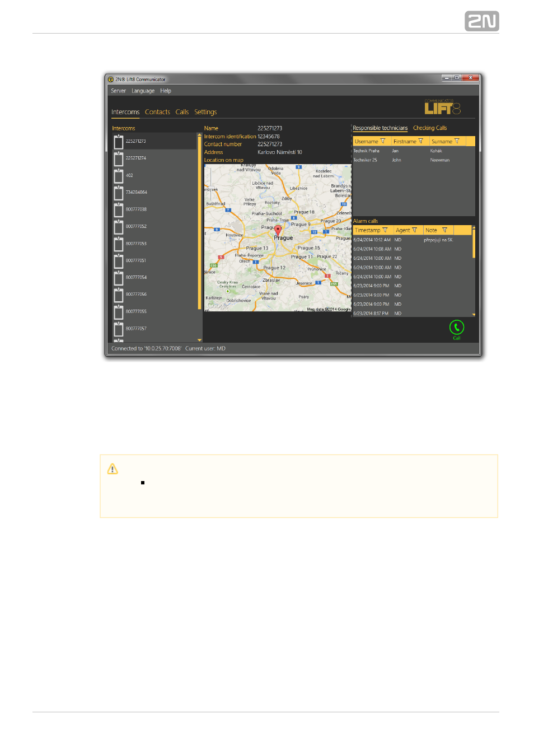Viewport: 534px width, 756px height.
Task: Click intercom identification value 12345678
Action: click(269, 137)
